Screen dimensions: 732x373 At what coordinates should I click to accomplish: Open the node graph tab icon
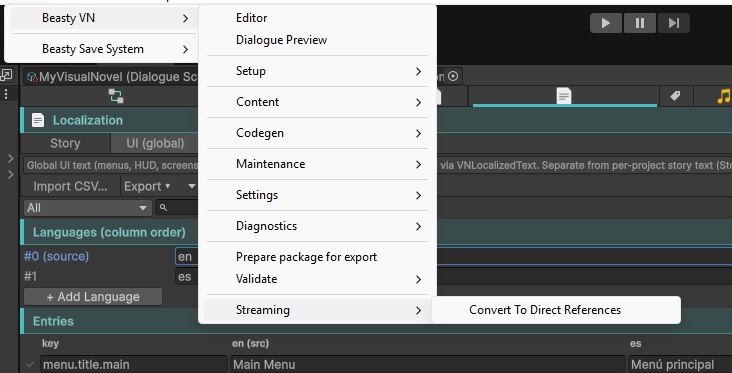(x=116, y=96)
